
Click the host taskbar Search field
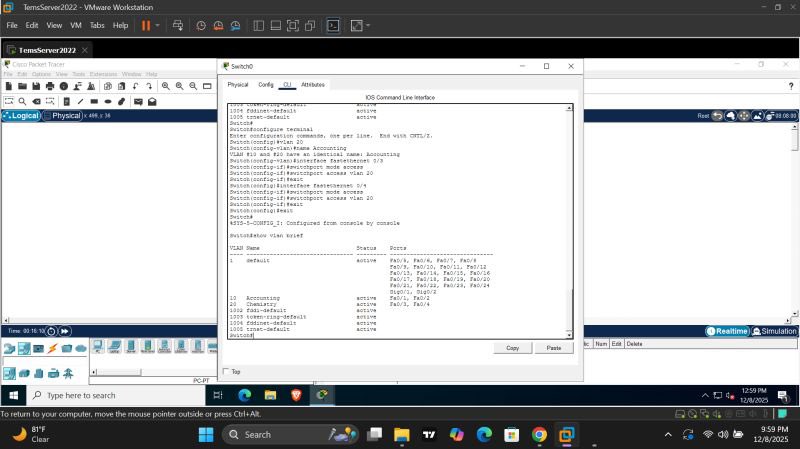tap(290, 435)
